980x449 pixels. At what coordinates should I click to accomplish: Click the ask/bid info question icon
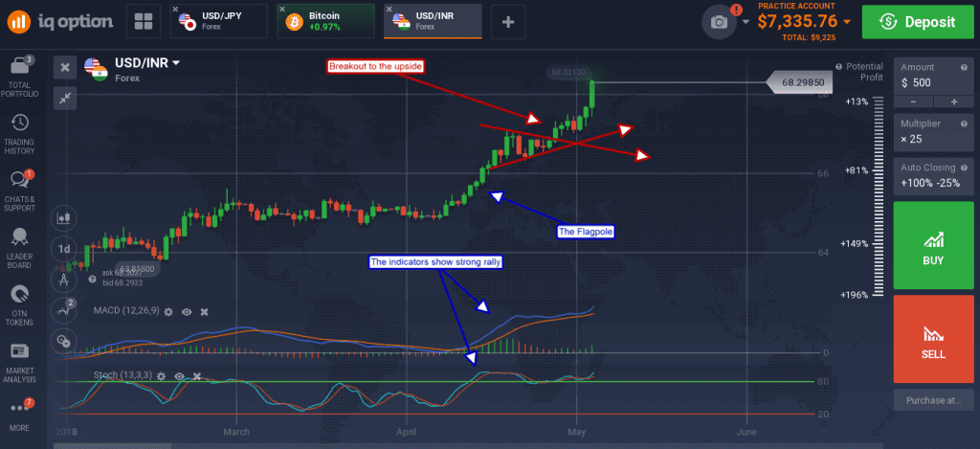[x=93, y=279]
